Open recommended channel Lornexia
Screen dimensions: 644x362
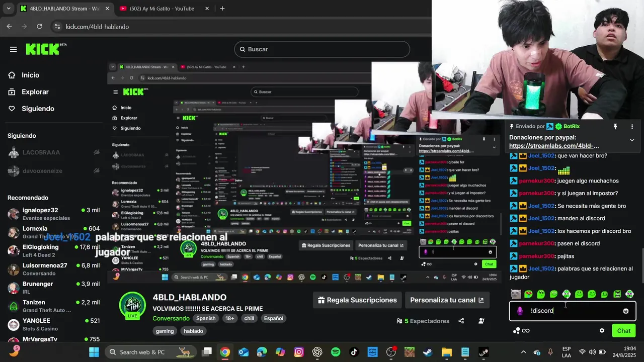[53, 232]
